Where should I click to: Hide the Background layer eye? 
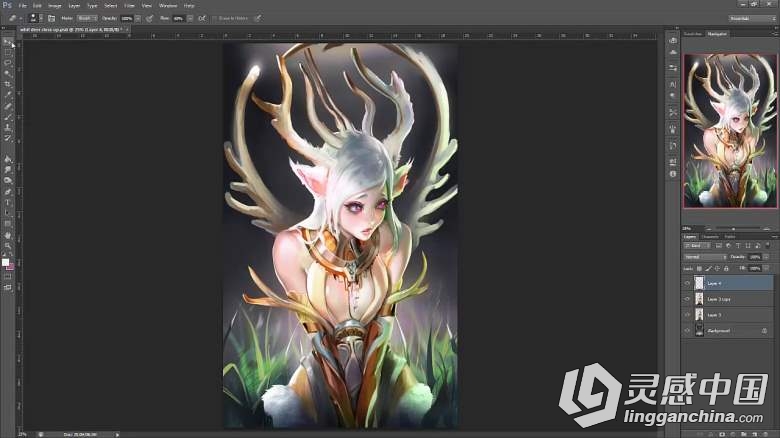687,330
